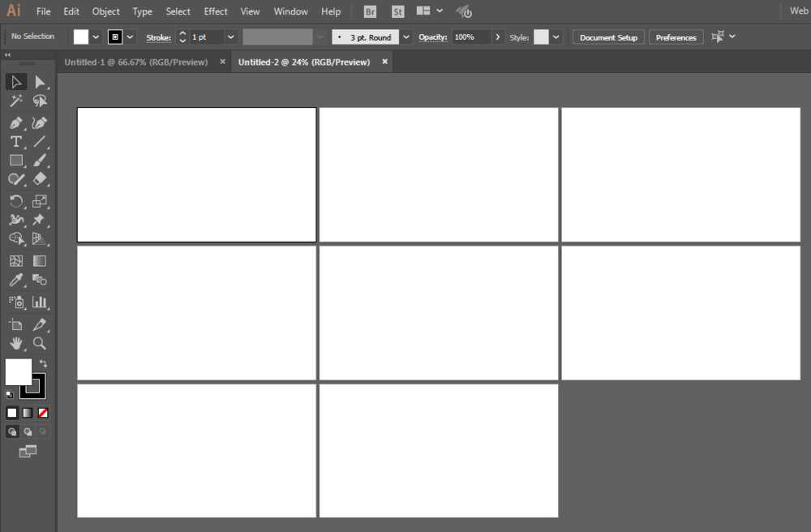Click the fill color swatch in control bar
The height and width of the screenshot is (532, 811).
pyautogui.click(x=80, y=37)
